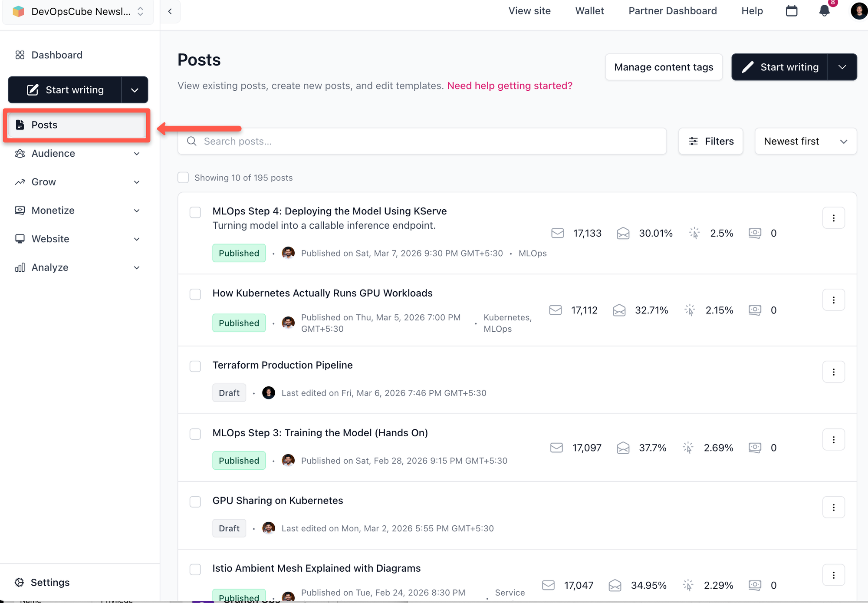Check the Terraform Production Pipeline post checkbox
Image resolution: width=868 pixels, height=603 pixels.
[x=195, y=366]
